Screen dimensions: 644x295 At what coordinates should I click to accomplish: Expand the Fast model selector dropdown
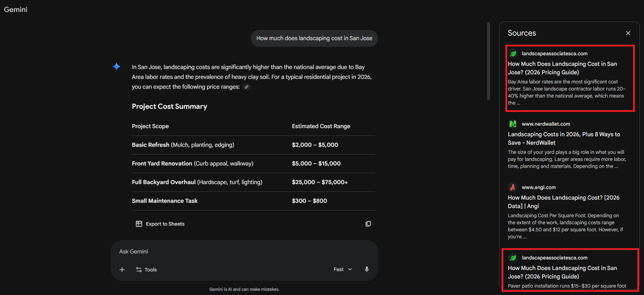pos(343,269)
